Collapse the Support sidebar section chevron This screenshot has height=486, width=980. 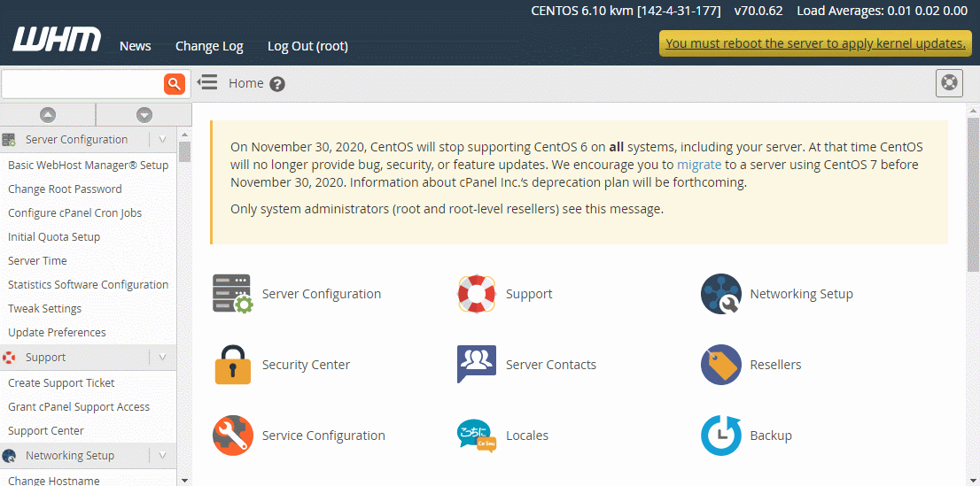coord(162,358)
